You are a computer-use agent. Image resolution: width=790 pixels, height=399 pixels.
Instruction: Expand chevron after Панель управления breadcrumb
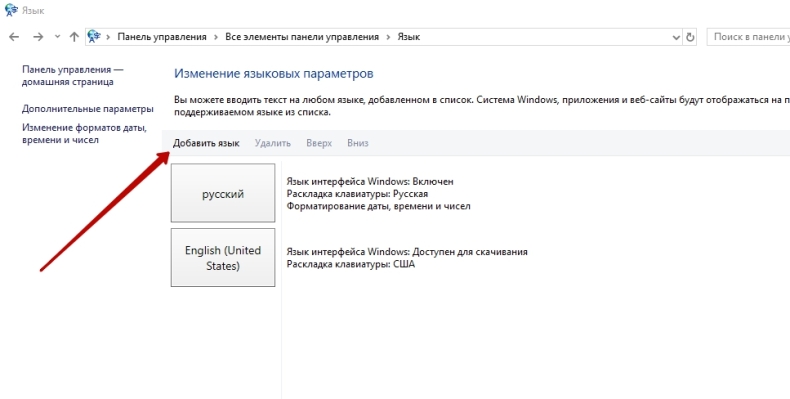[216, 37]
